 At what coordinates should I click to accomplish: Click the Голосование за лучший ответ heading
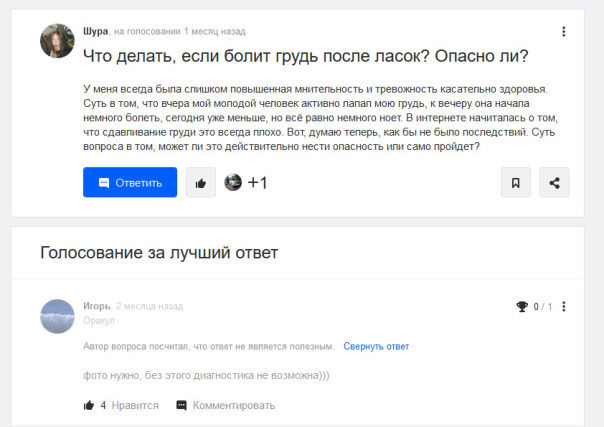click(x=159, y=253)
